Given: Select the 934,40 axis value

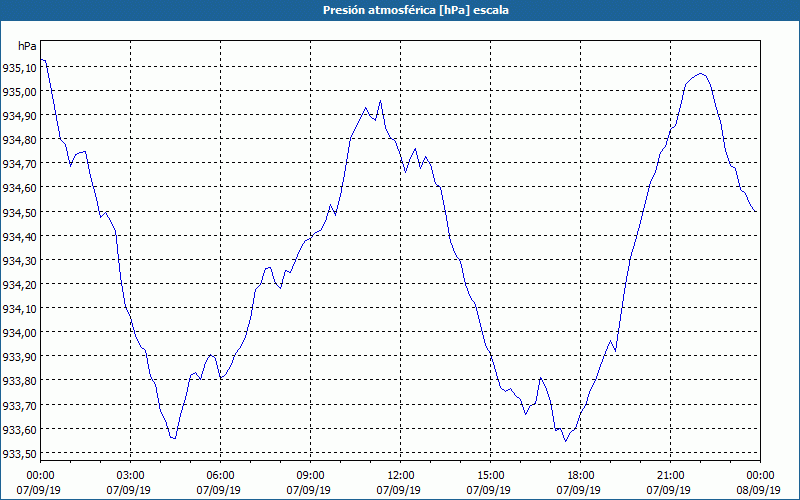Looking at the screenshot, I should click(19, 237).
